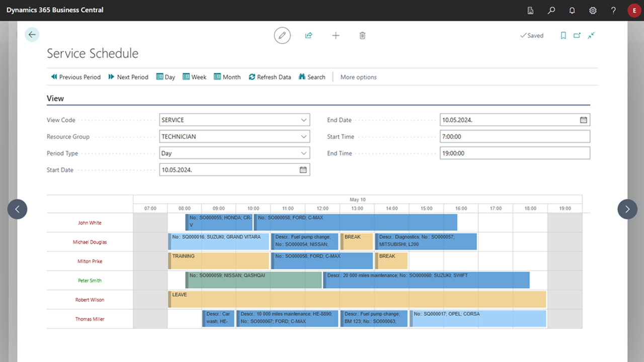Click the delete trash icon
This screenshot has height=362, width=644.
362,35
